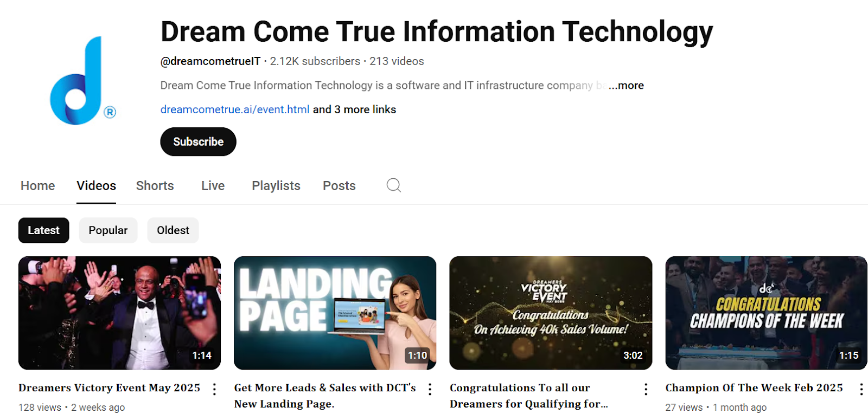Select the Popular sort filter
The image size is (868, 414).
108,230
